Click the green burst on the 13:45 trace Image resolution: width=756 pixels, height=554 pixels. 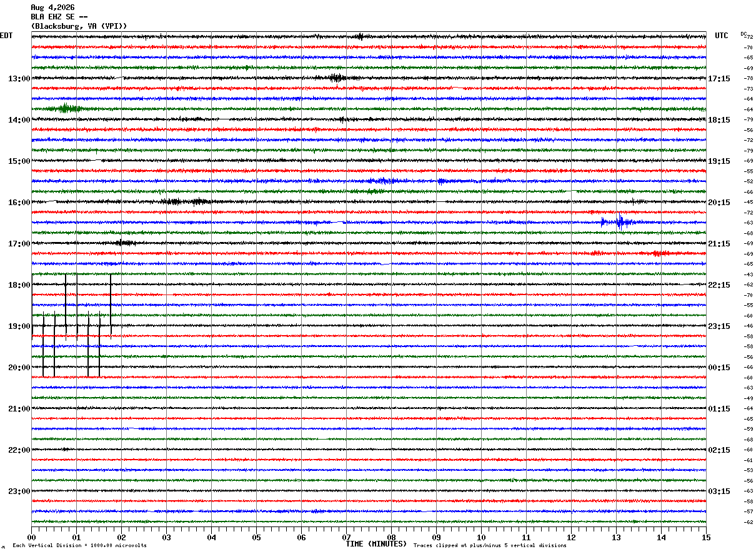point(67,108)
